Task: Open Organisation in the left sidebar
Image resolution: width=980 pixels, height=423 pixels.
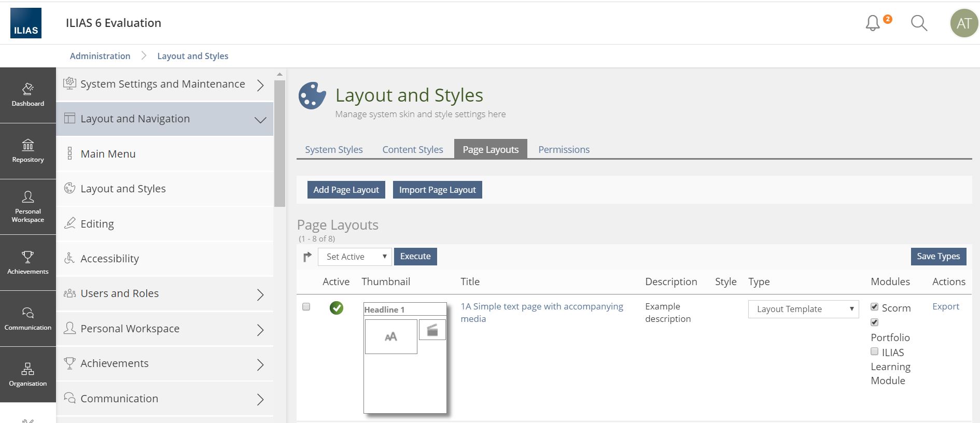Action: click(28, 374)
